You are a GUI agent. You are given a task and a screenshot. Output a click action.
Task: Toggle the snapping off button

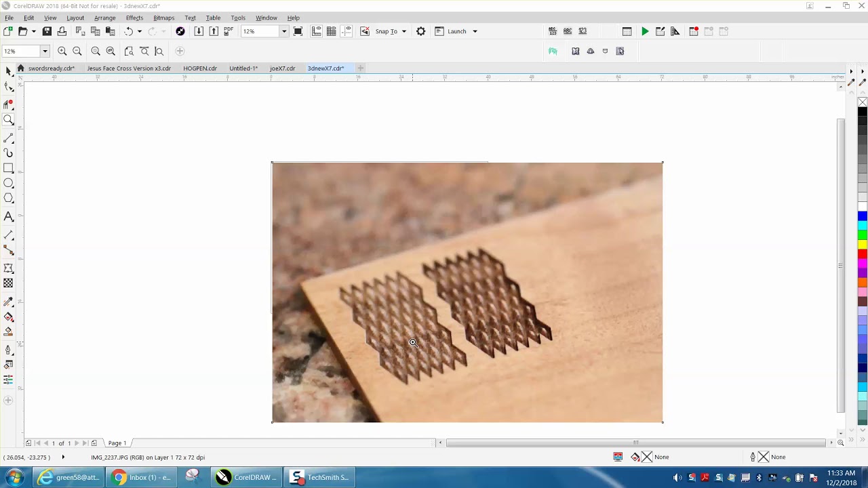[365, 31]
